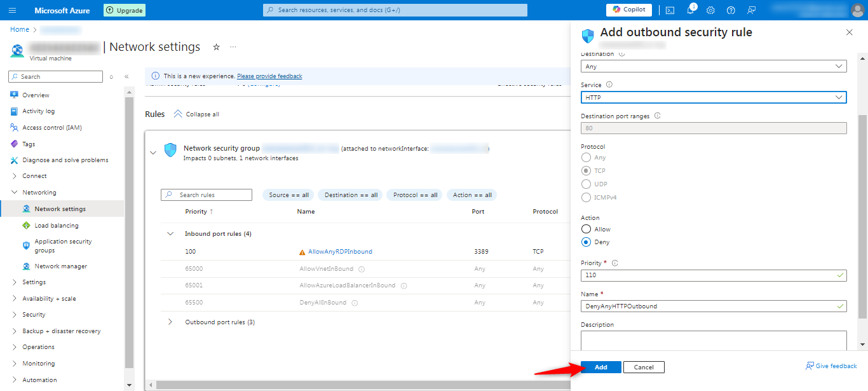Open Load balancing in the sidebar

point(57,225)
